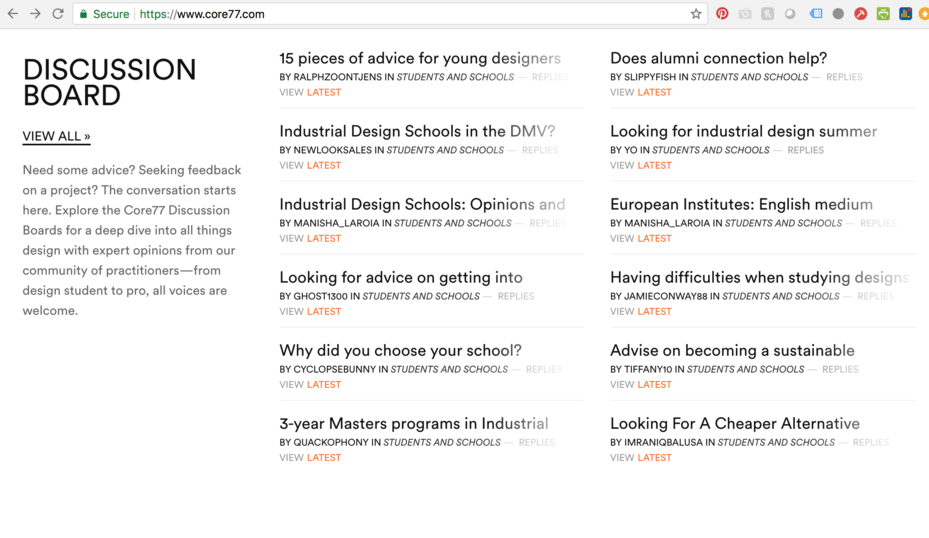This screenshot has height=538, width=929.
Task: View latest reply on 'Industrial Design Schools in the DMV?'
Action: click(x=324, y=165)
